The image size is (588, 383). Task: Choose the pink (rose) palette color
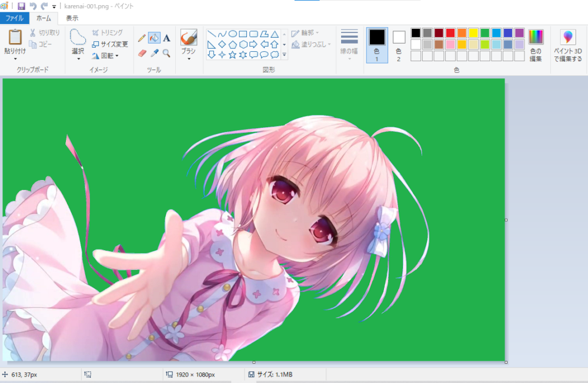click(x=450, y=45)
